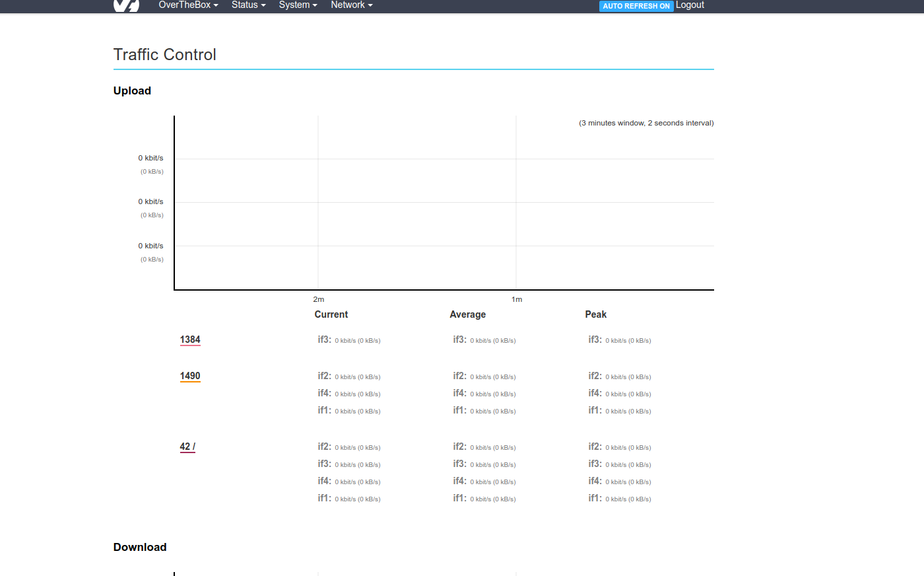924x576 pixels.
Task: Click the 3 minutes window interval note
Action: pos(646,123)
